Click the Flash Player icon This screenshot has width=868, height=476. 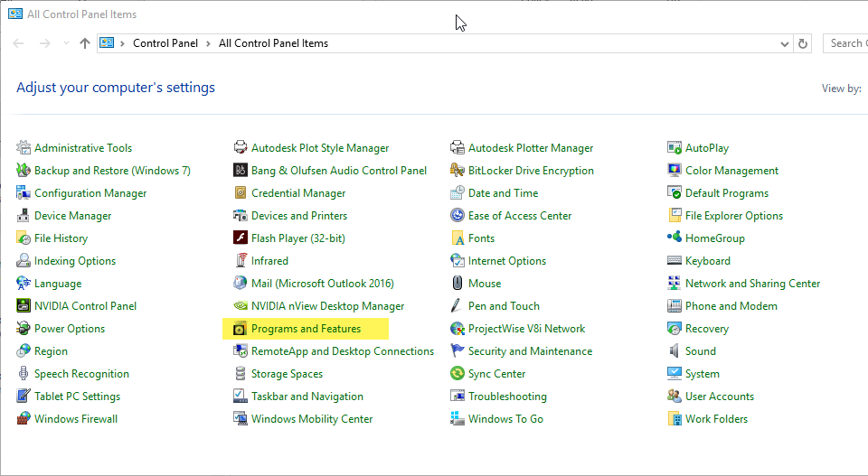(241, 238)
